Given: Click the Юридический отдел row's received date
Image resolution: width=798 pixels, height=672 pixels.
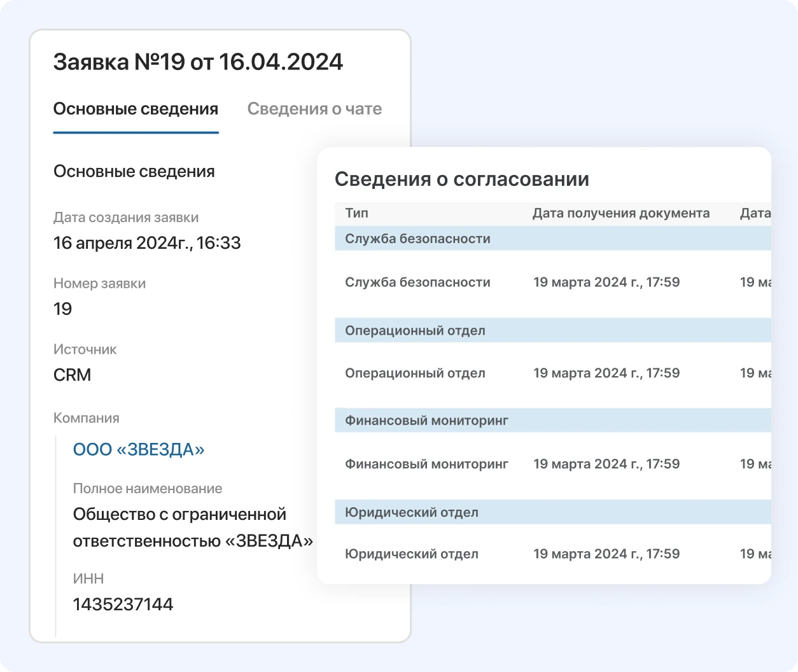Looking at the screenshot, I should click(x=606, y=554).
